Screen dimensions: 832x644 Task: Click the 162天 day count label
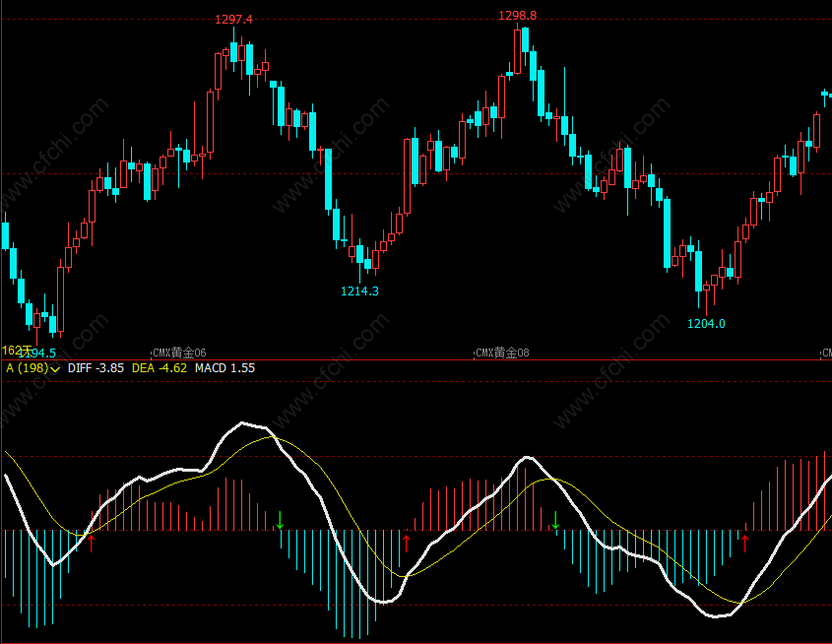click(x=17, y=351)
